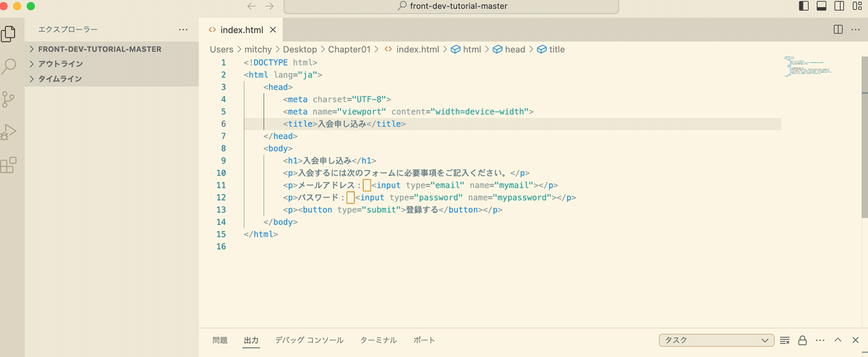This screenshot has height=357, width=868.
Task: Open the Extensions view
Action: [x=9, y=166]
